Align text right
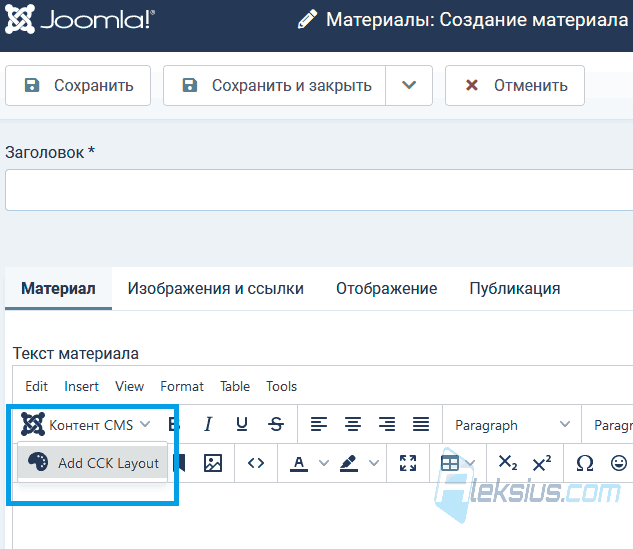 coord(386,424)
